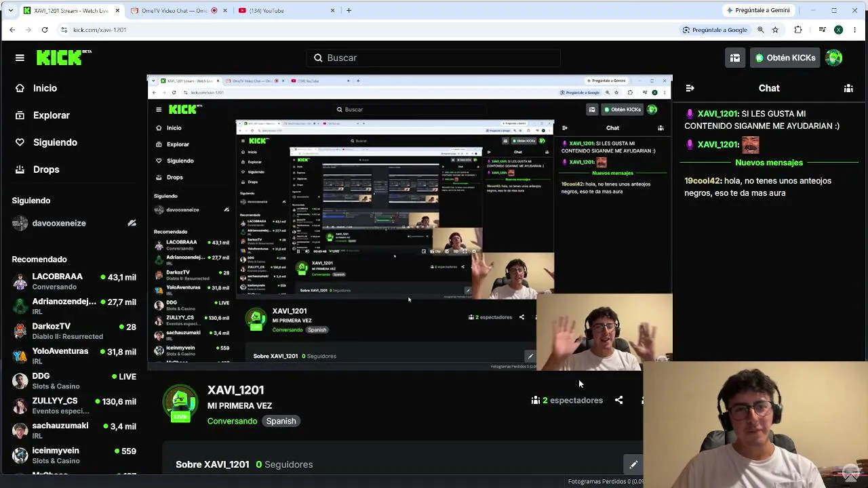Image resolution: width=868 pixels, height=488 pixels.
Task: Switch to the OmeTV Video Chat tab
Action: click(x=179, y=10)
